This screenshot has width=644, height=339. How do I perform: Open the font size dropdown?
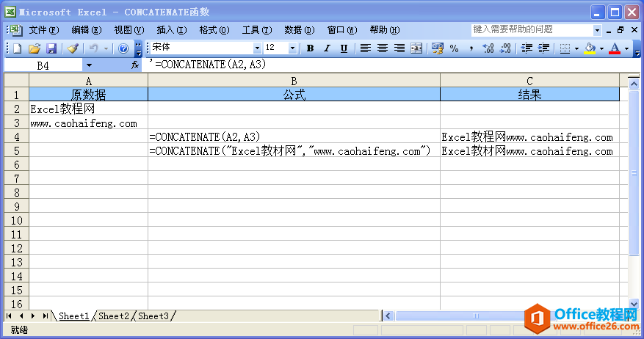[292, 48]
